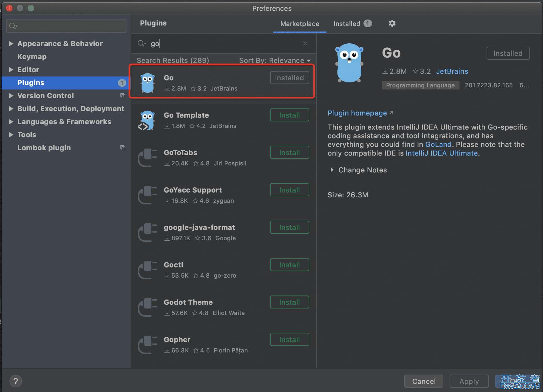The height and width of the screenshot is (392, 543).
Task: Click the Lombok plugin project-level icon
Action: click(x=123, y=148)
